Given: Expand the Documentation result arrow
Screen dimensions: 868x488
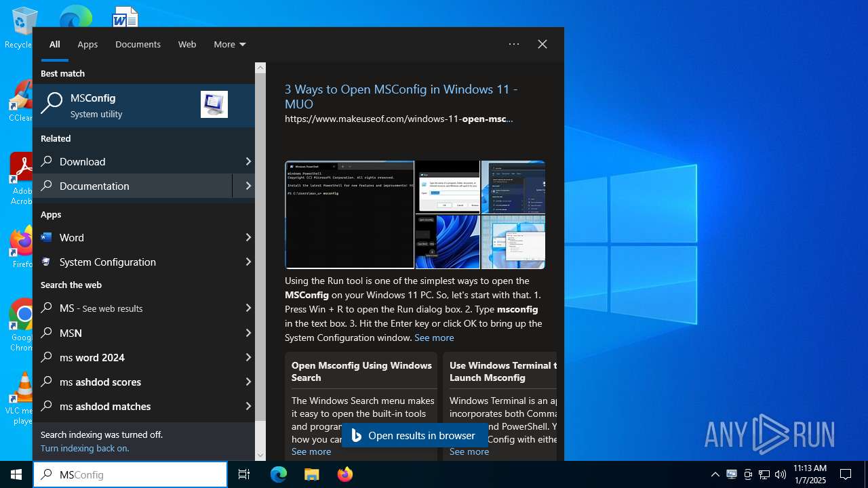Looking at the screenshot, I should coord(248,186).
